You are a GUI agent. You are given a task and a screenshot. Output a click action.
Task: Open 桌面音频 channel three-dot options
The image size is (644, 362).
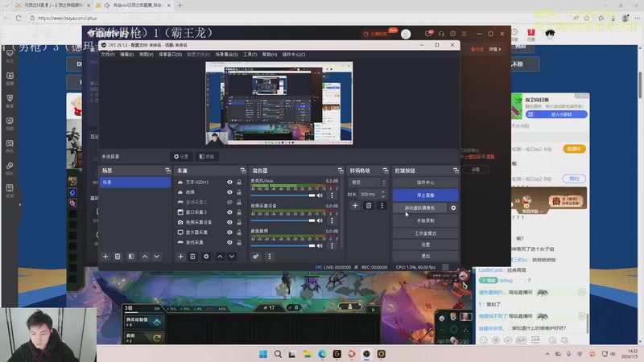(x=332, y=245)
